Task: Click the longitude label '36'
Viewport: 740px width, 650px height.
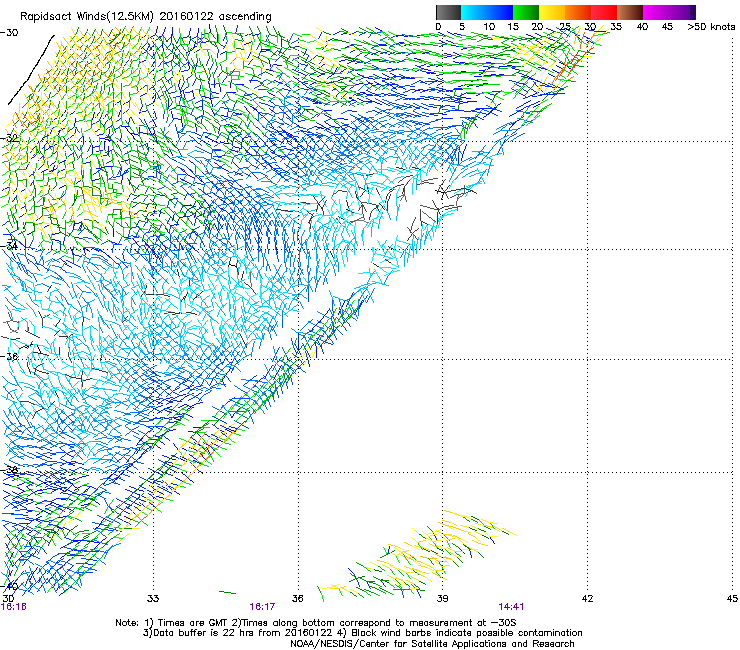Action: click(298, 599)
